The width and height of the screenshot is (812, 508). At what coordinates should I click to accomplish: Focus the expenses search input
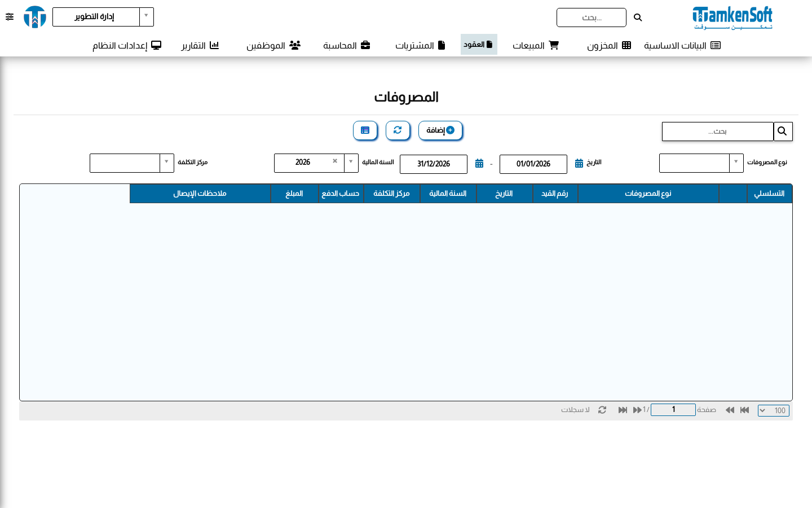[717, 132]
